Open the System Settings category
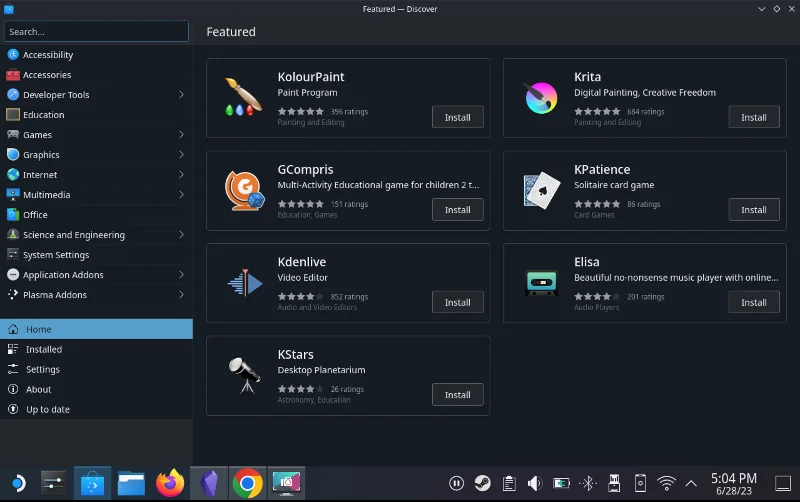 [x=96, y=255]
